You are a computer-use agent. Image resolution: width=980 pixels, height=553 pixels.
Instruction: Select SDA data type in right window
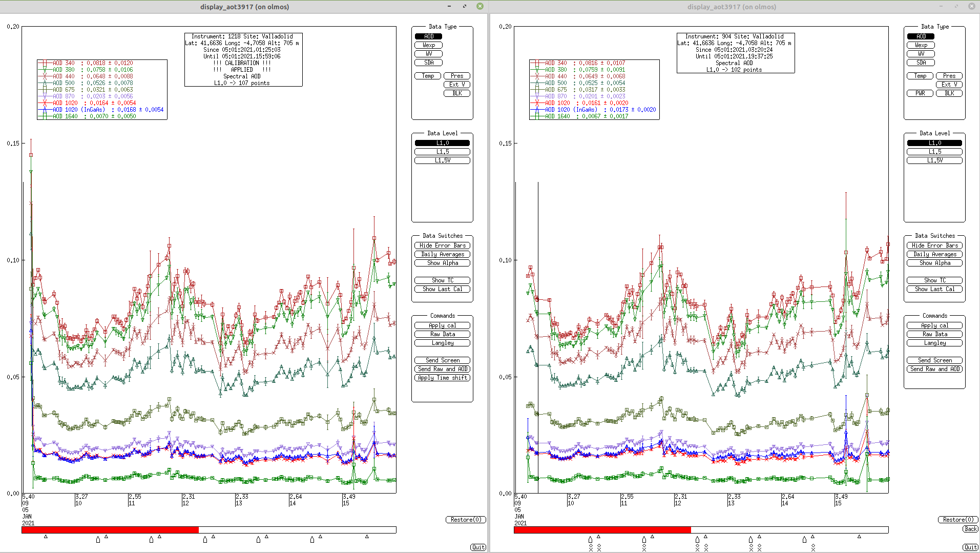(921, 63)
